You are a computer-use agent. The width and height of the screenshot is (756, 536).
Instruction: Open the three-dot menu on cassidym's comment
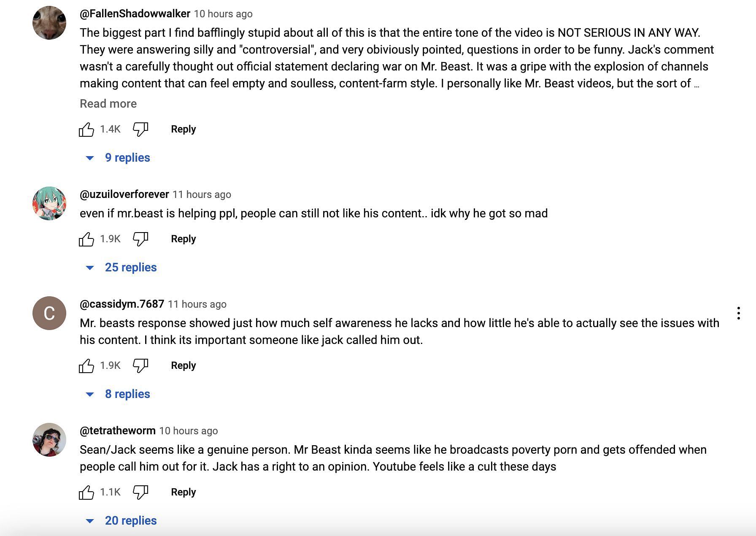pos(738,313)
